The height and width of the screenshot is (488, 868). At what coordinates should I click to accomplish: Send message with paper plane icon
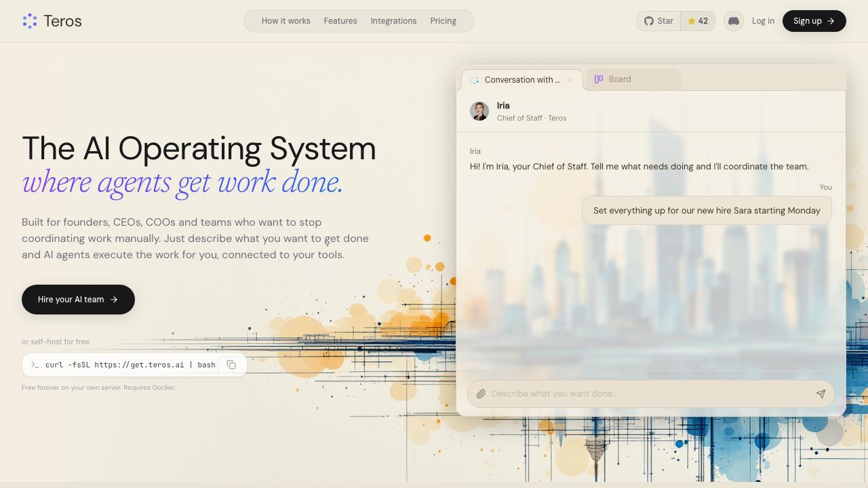[x=821, y=394]
